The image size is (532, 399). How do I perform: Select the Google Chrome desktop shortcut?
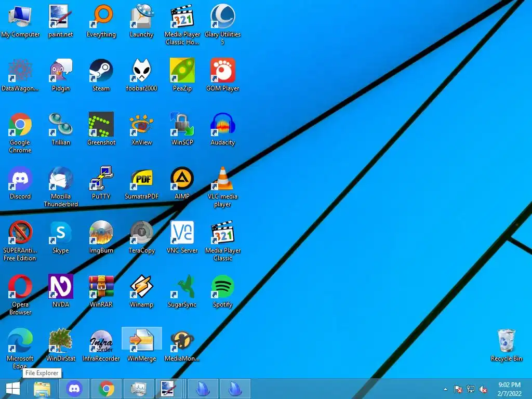pyautogui.click(x=20, y=132)
